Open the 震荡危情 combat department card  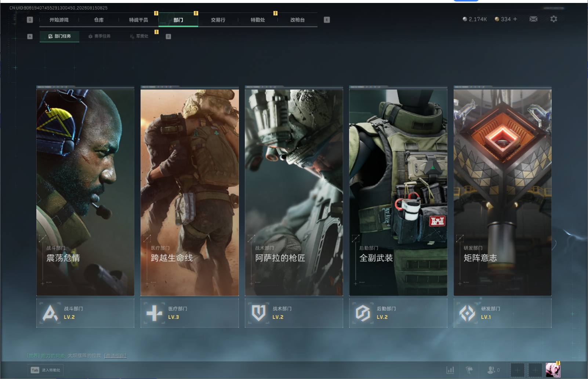click(85, 192)
